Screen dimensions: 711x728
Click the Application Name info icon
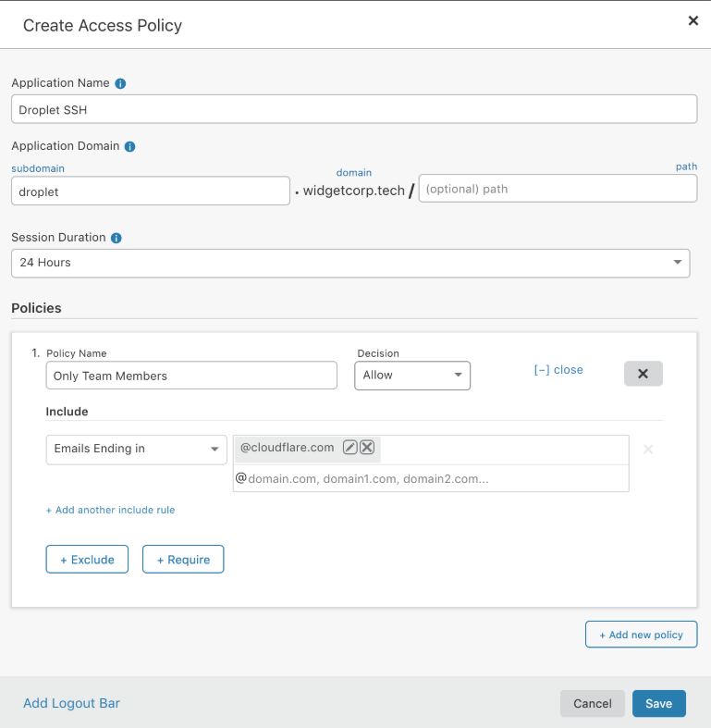[120, 83]
